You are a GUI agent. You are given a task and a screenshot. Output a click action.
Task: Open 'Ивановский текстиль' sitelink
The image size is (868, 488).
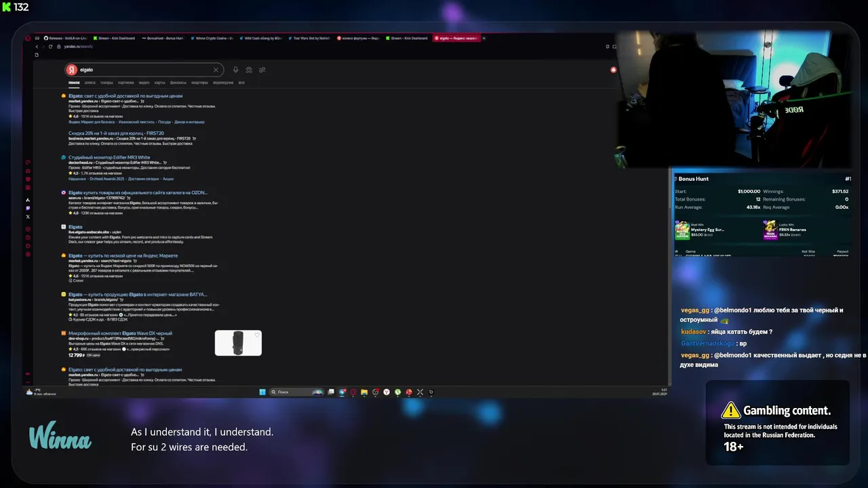point(137,122)
